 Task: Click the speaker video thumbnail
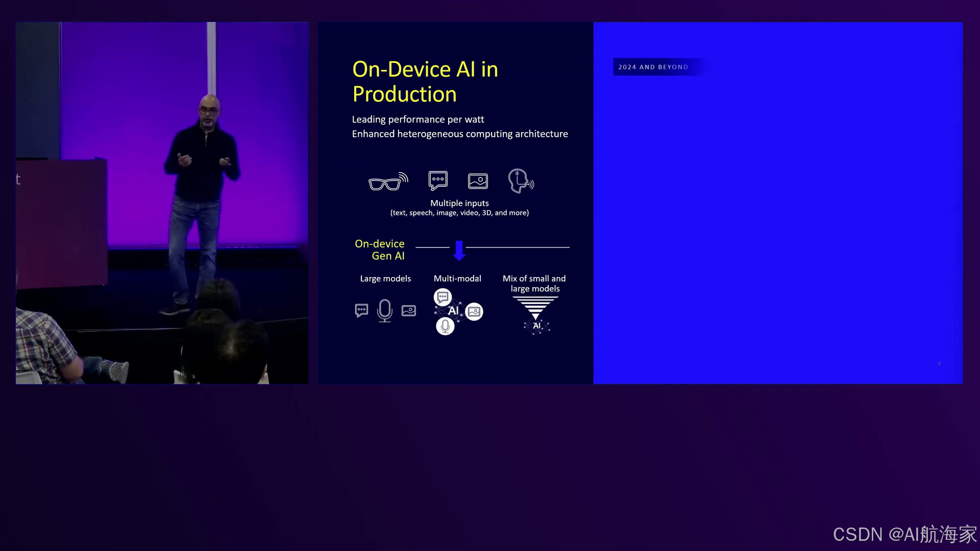[x=162, y=203]
